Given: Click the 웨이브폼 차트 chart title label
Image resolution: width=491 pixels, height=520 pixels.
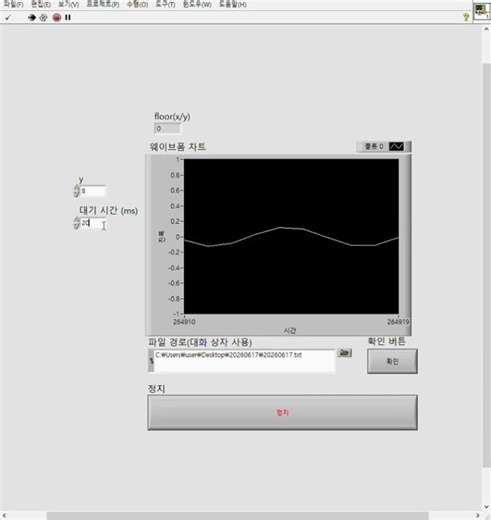Looking at the screenshot, I should [x=178, y=147].
